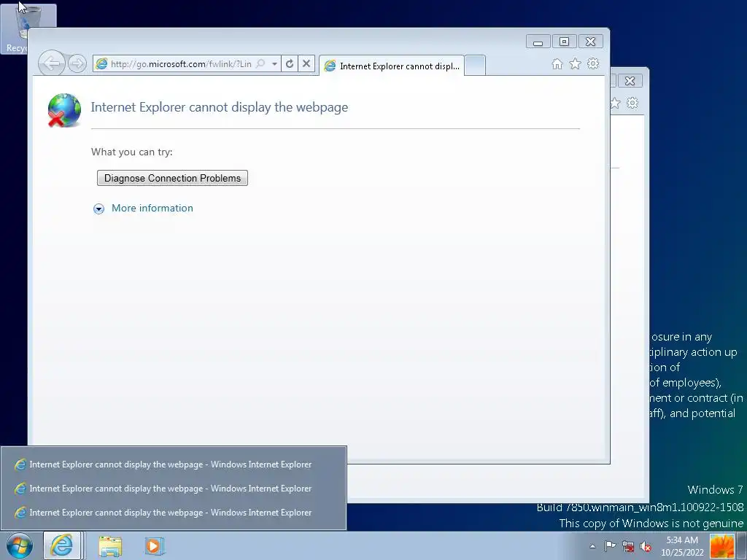Minimize the front Internet Explorer window

pos(538,42)
